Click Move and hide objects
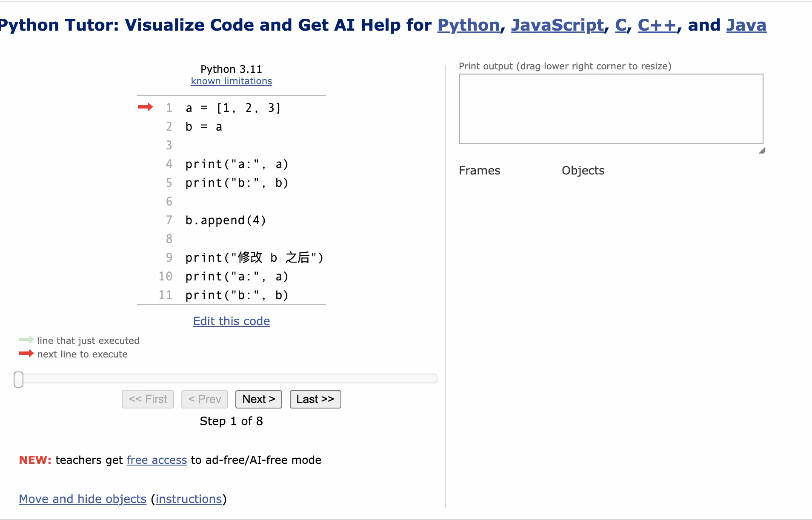This screenshot has width=812, height=520. pos(83,499)
